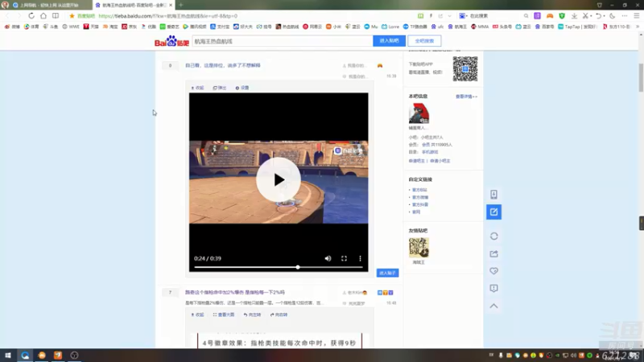Reload the page with refresh icon
The height and width of the screenshot is (362, 644).
pyautogui.click(x=31, y=15)
